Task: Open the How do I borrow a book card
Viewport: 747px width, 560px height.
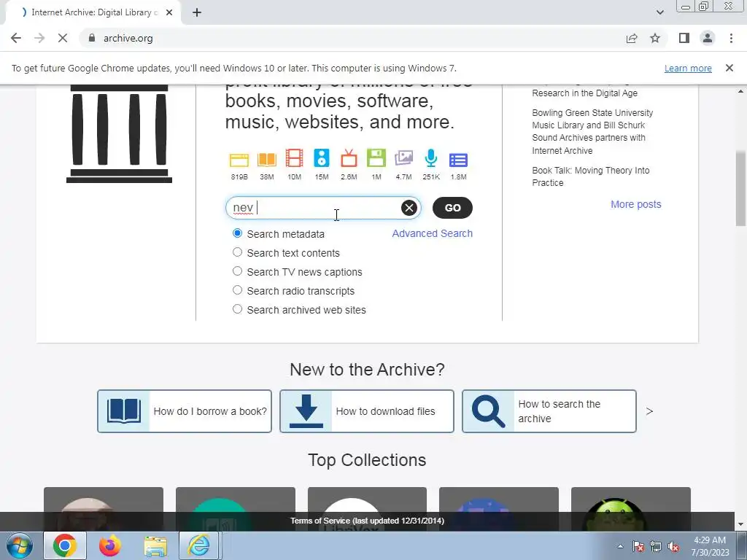Action: [x=185, y=411]
